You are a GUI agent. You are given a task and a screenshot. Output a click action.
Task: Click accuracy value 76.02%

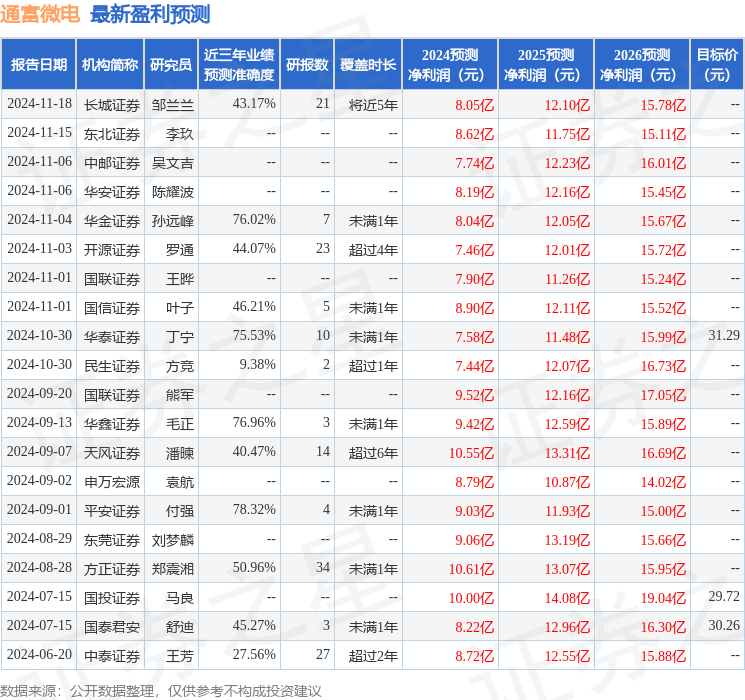tap(254, 220)
